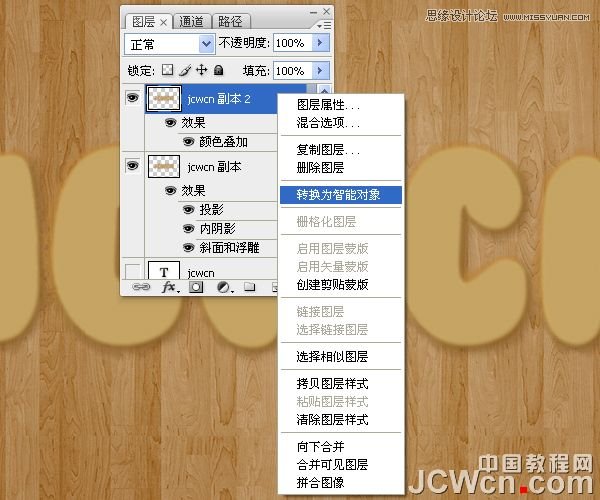This screenshot has width=600, height=500.
Task: Choose 复制图层 from context menu
Action: pyautogui.click(x=328, y=150)
